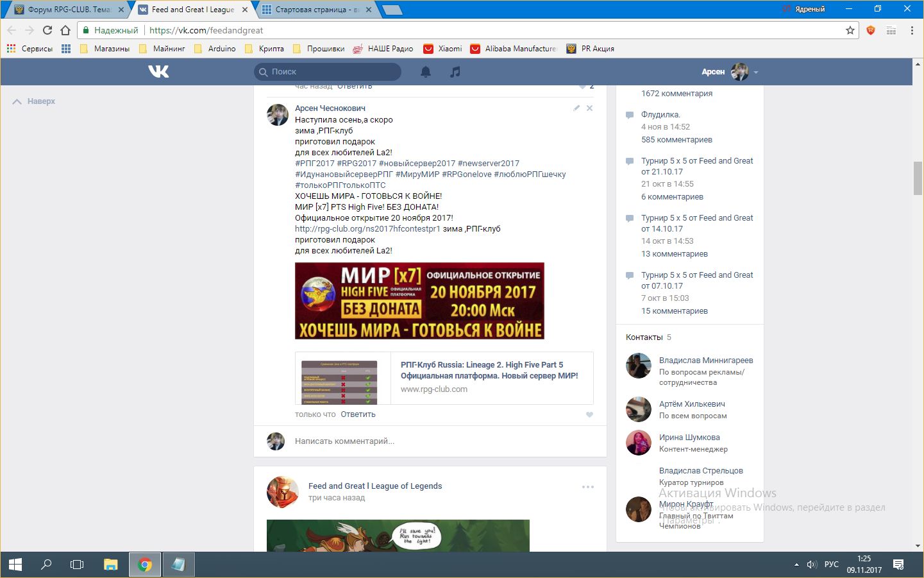Click the red shield extension icon

point(871,30)
